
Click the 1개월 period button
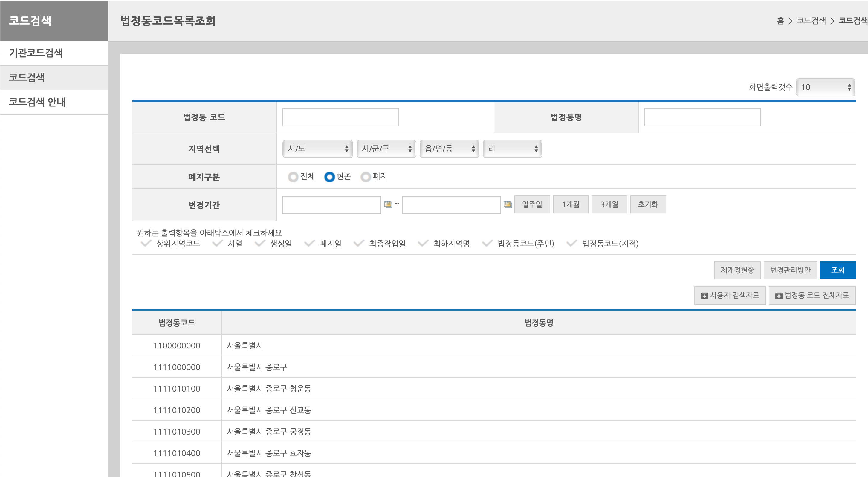click(x=571, y=204)
